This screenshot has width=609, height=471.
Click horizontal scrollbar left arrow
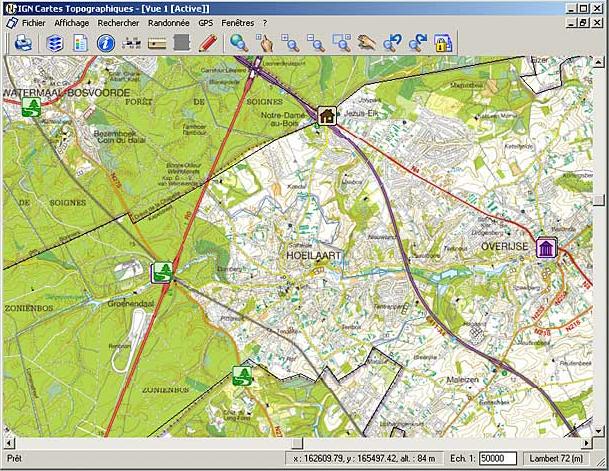coord(9,443)
